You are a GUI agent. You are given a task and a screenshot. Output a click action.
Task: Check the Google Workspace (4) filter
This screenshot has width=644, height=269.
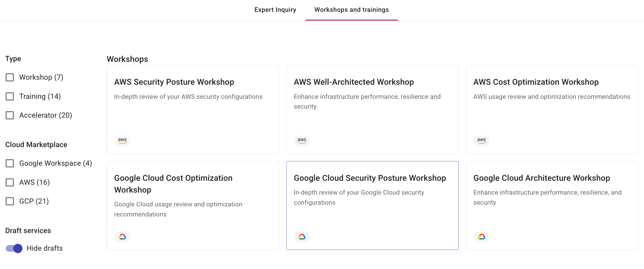point(10,163)
